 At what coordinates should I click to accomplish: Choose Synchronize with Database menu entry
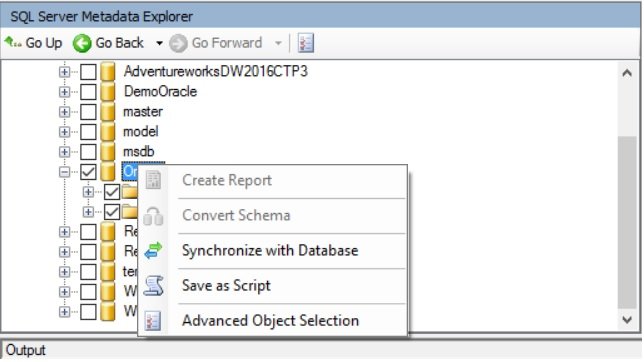[273, 251]
